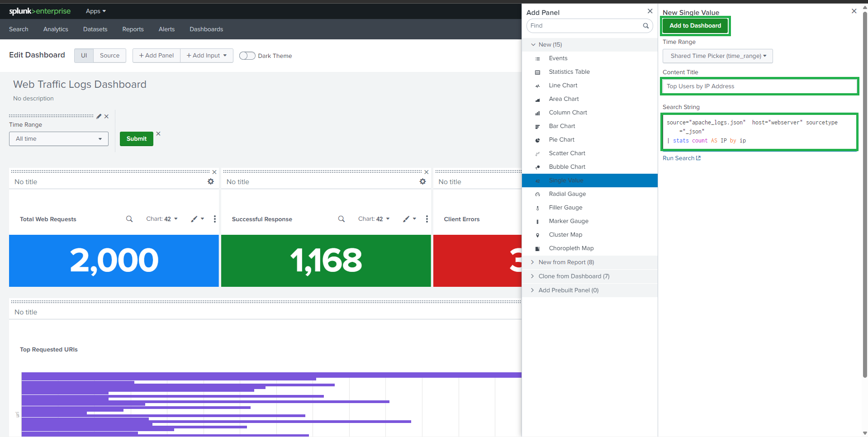Open search magnifier for Total Web Requests
868x437 pixels.
point(129,219)
